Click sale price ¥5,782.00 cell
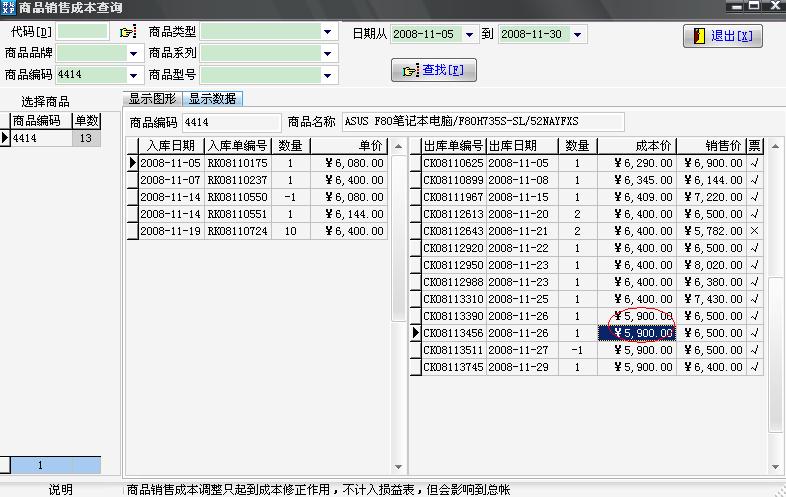 coord(711,231)
